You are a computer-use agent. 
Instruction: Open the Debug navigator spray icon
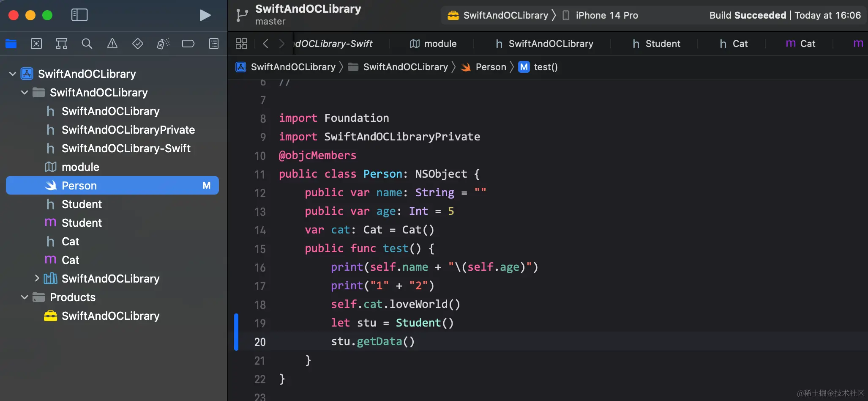(x=163, y=44)
